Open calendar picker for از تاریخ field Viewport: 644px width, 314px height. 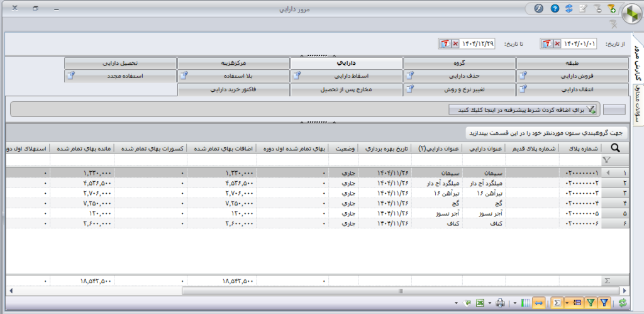547,44
